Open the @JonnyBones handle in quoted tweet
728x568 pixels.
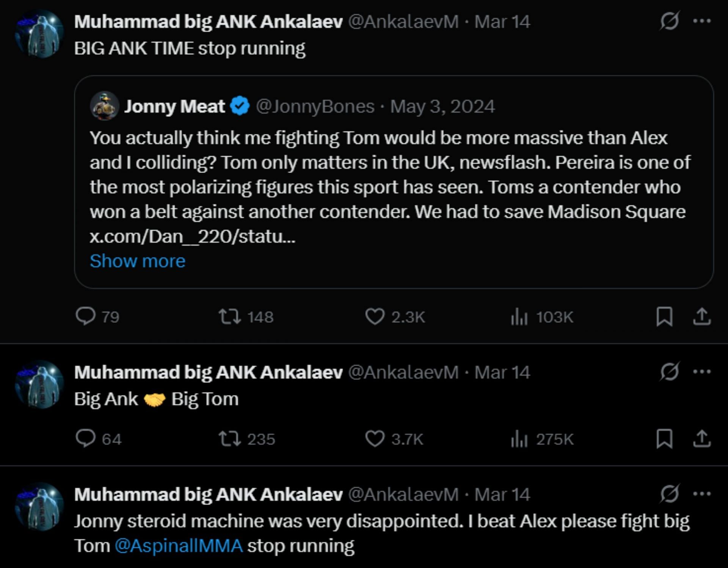[x=315, y=106]
